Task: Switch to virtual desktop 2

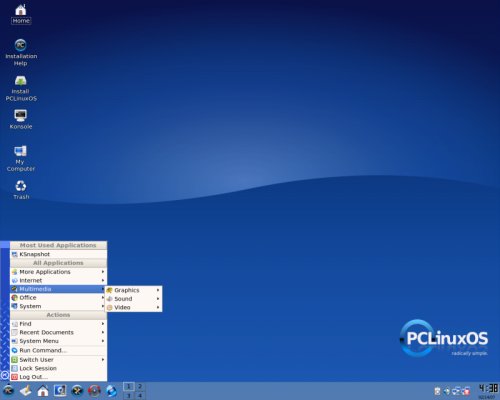Action: point(140,387)
